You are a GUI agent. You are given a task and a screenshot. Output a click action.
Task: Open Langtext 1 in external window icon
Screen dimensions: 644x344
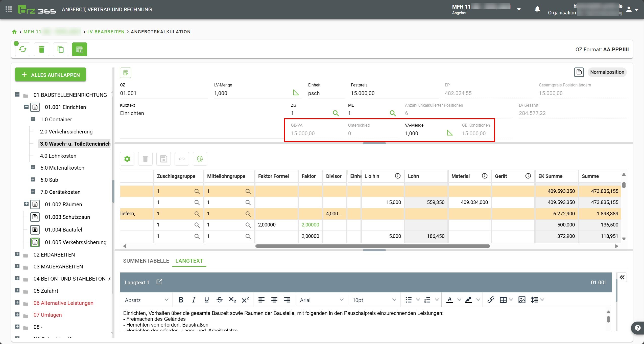click(159, 282)
